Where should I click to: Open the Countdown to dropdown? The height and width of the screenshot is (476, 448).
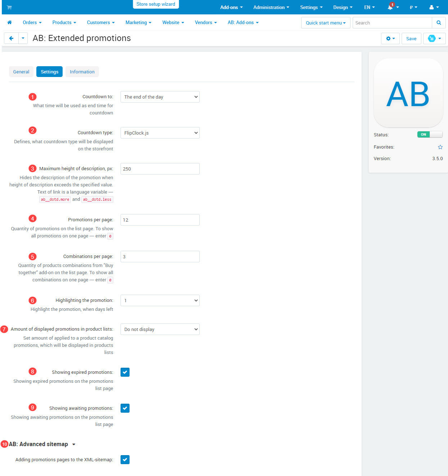tap(160, 97)
